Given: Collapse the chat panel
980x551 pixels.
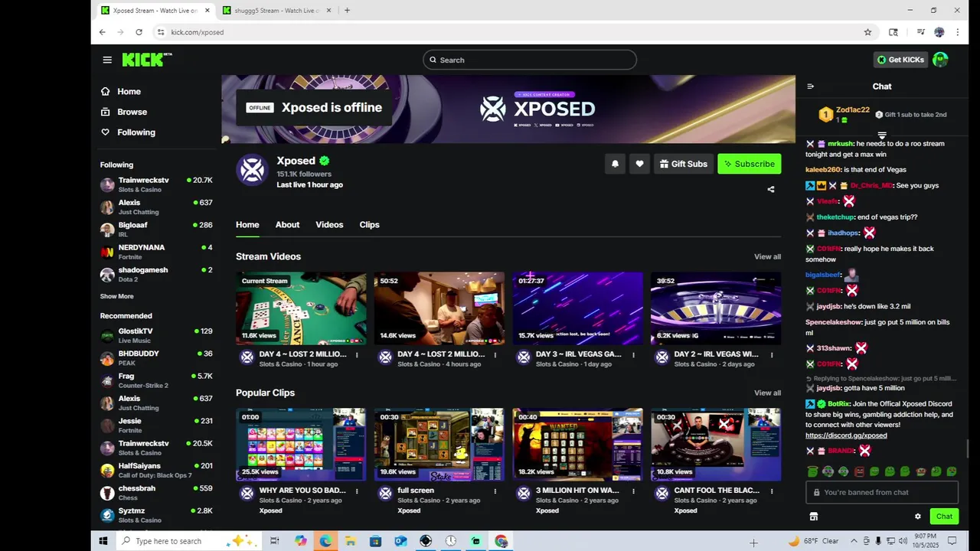Looking at the screenshot, I should (x=811, y=86).
